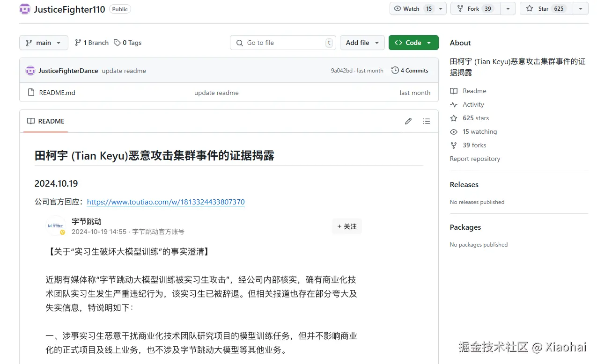597x364 pixels.
Task: Open the README outline icon
Action: (x=427, y=121)
